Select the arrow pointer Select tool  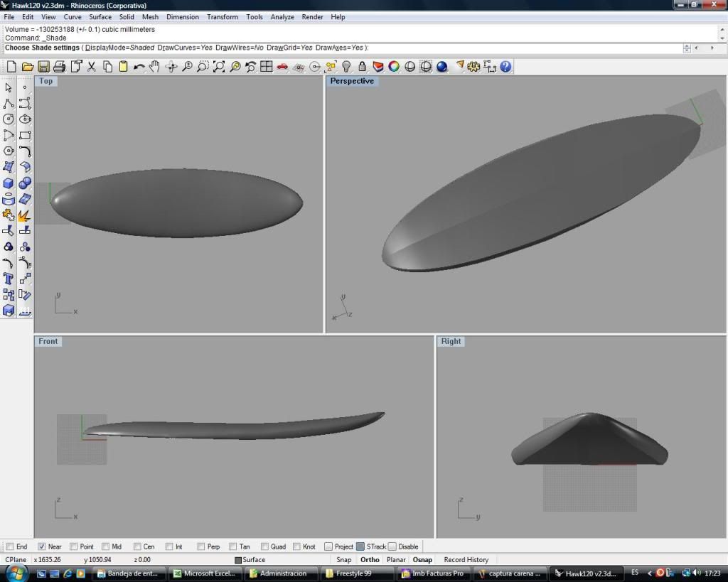pyautogui.click(x=9, y=87)
